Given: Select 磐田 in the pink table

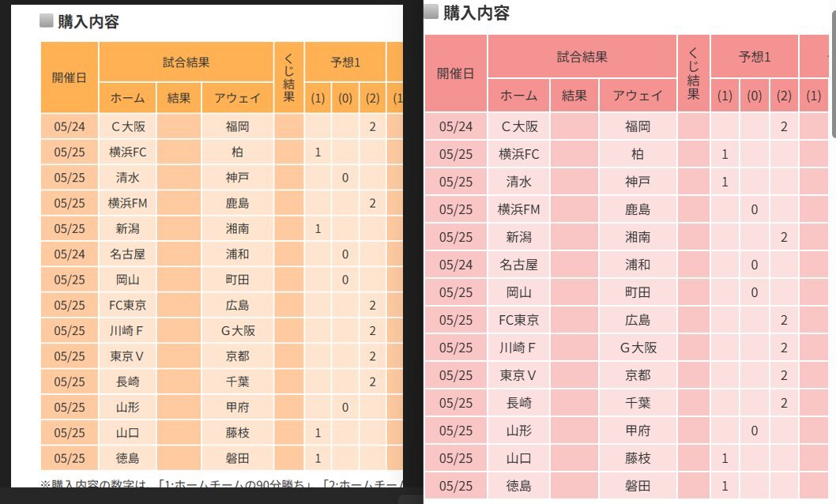Looking at the screenshot, I should 638,487.
